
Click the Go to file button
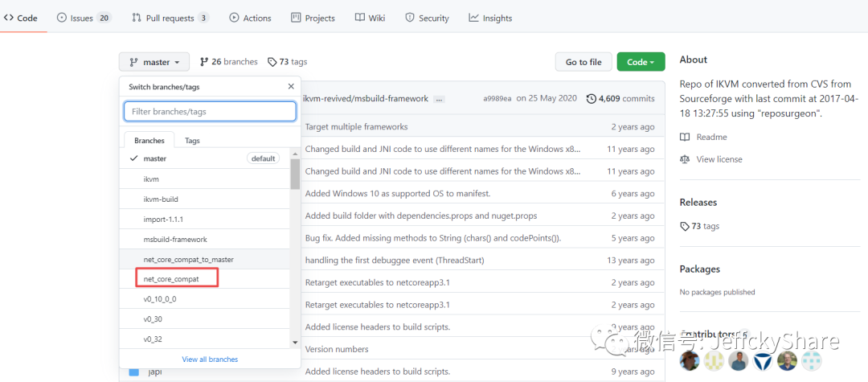point(583,62)
